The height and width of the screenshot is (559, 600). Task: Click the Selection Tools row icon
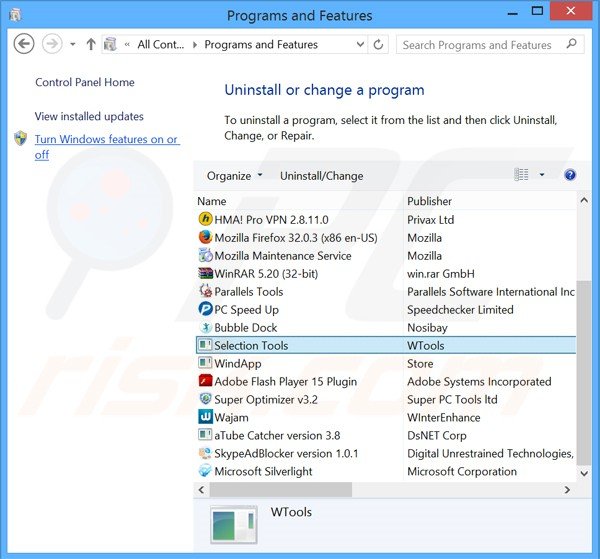(x=205, y=345)
